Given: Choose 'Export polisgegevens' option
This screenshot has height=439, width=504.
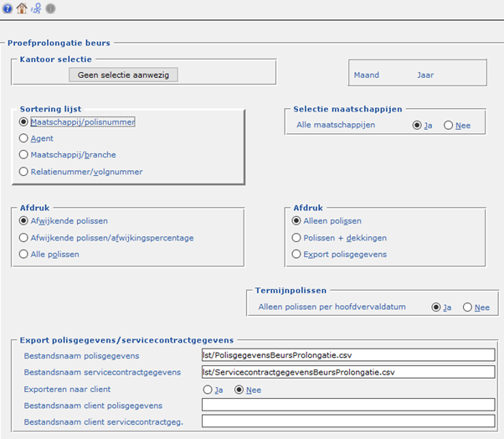Looking at the screenshot, I should [297, 254].
